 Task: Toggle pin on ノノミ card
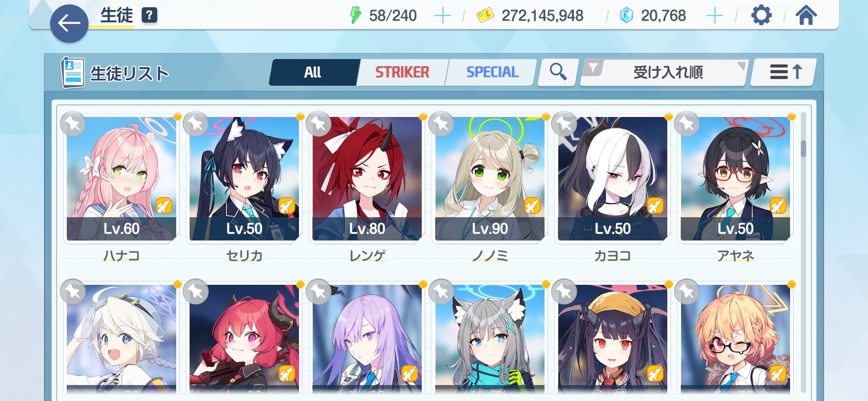click(441, 124)
